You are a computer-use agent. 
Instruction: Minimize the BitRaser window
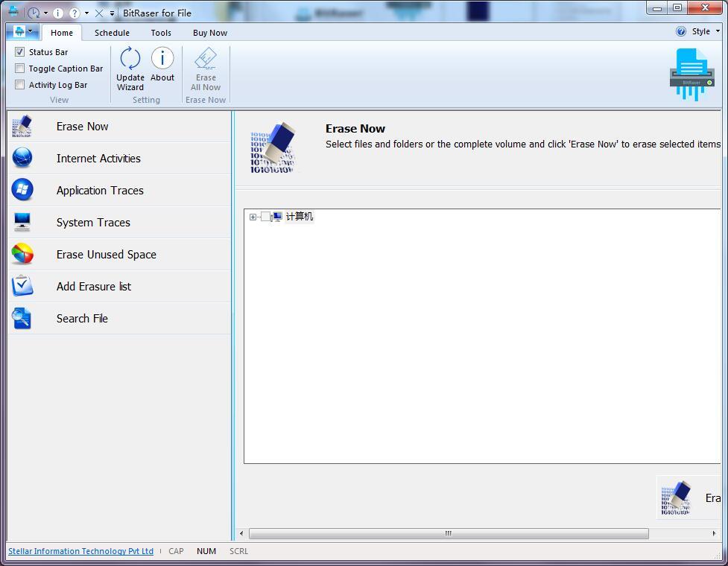657,8
